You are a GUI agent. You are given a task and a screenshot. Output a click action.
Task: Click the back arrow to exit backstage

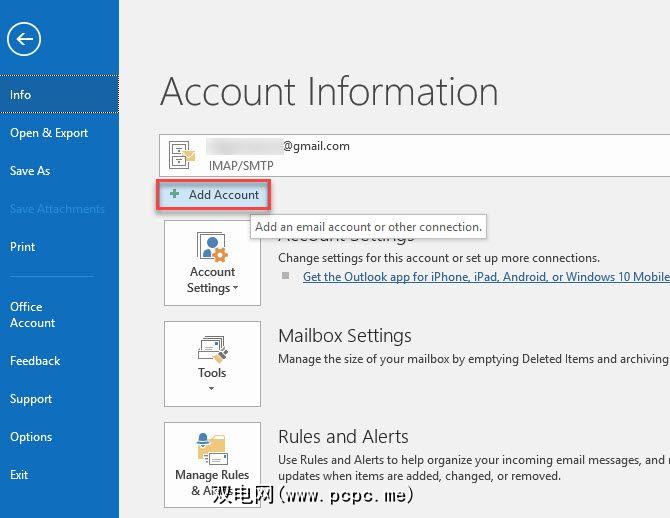pos(24,40)
